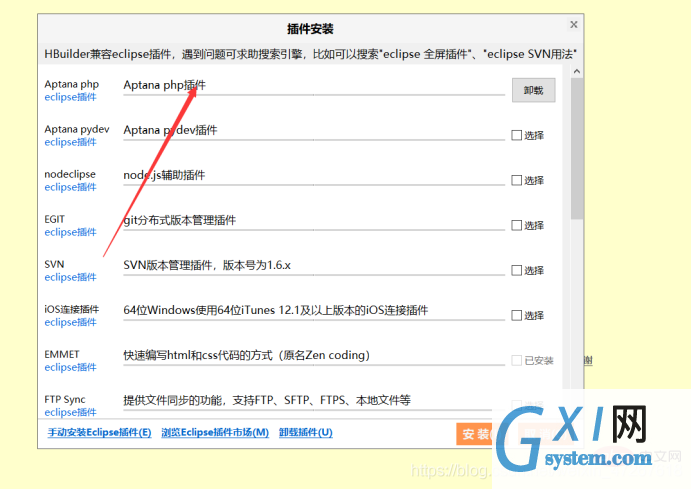Close the 插件安装 dialog
The width and height of the screenshot is (692, 489).
[573, 24]
